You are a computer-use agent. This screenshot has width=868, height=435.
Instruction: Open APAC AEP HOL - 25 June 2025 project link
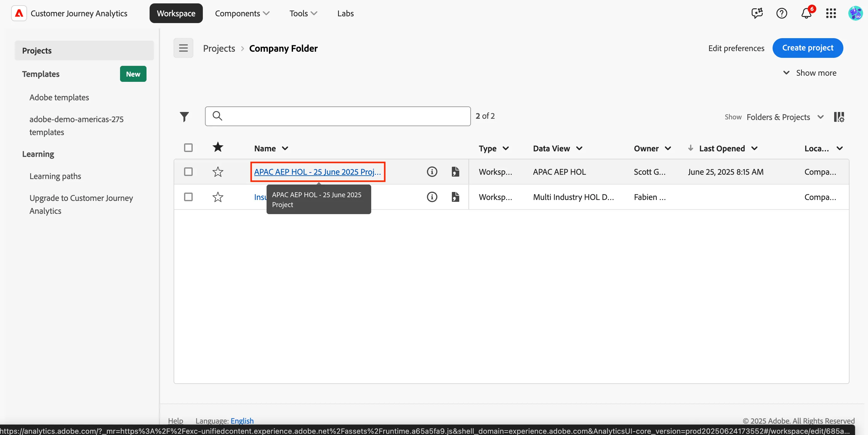(x=317, y=172)
